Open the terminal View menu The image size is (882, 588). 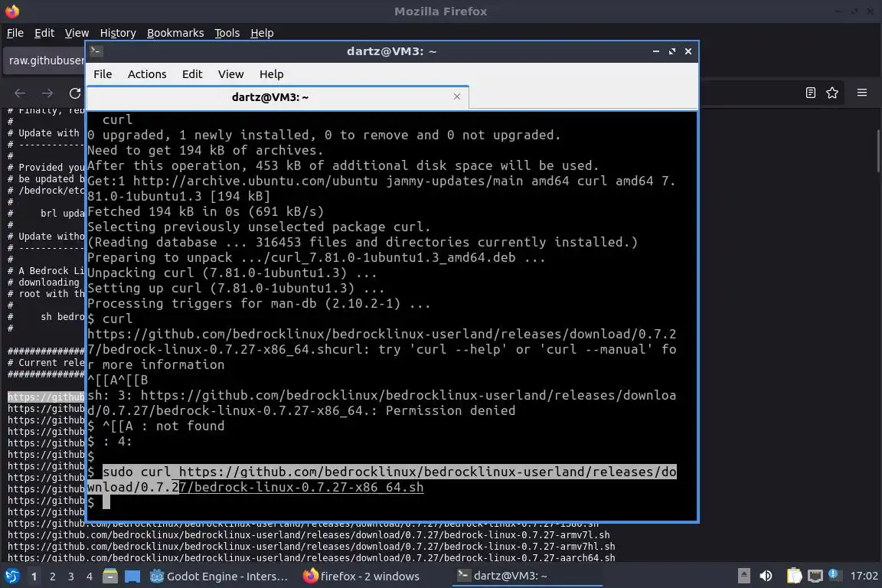(x=230, y=74)
